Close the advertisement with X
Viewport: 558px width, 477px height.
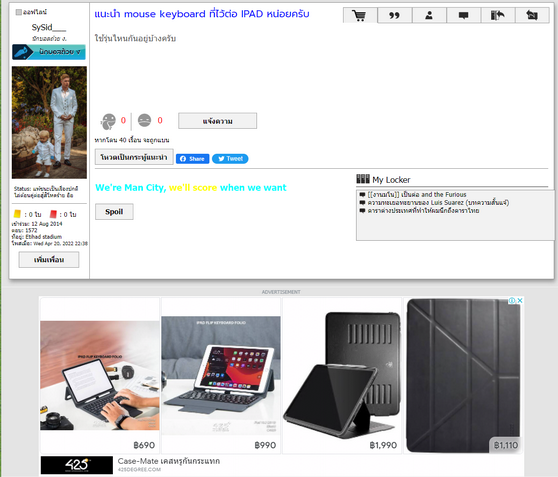(x=520, y=300)
